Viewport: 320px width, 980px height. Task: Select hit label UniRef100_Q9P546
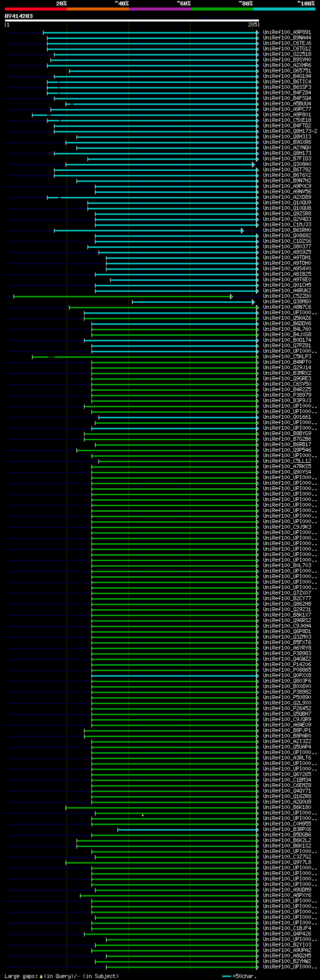coord(287,450)
